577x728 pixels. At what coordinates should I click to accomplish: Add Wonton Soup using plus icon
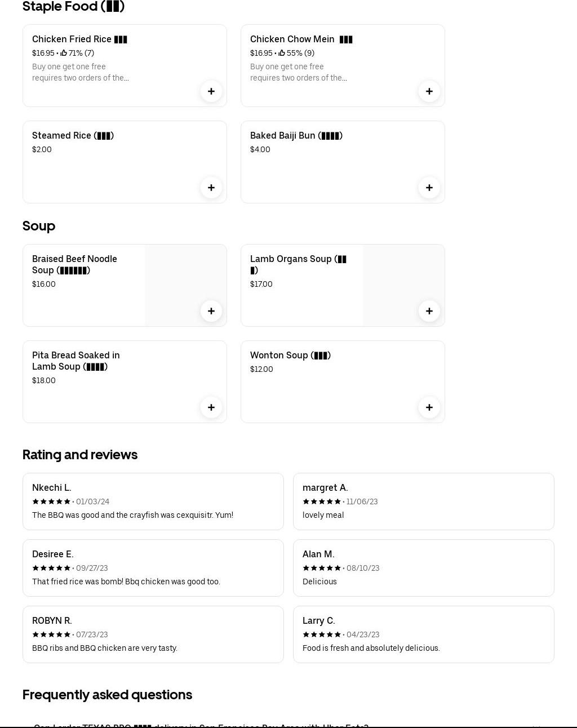click(429, 407)
